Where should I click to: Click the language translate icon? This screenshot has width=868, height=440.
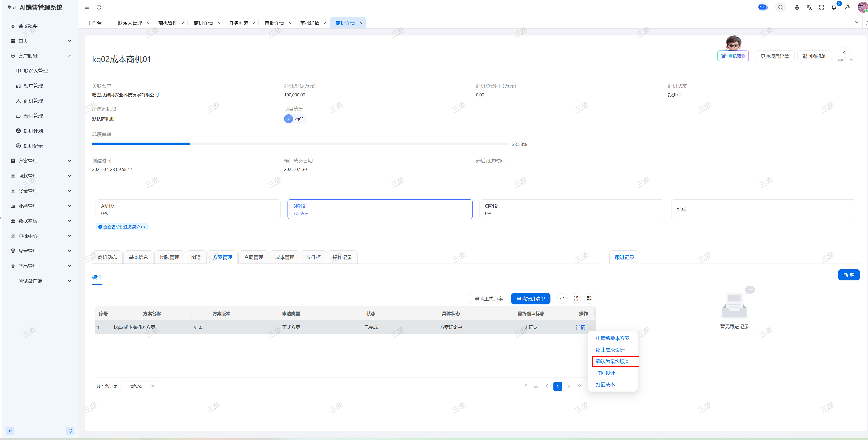coord(809,8)
